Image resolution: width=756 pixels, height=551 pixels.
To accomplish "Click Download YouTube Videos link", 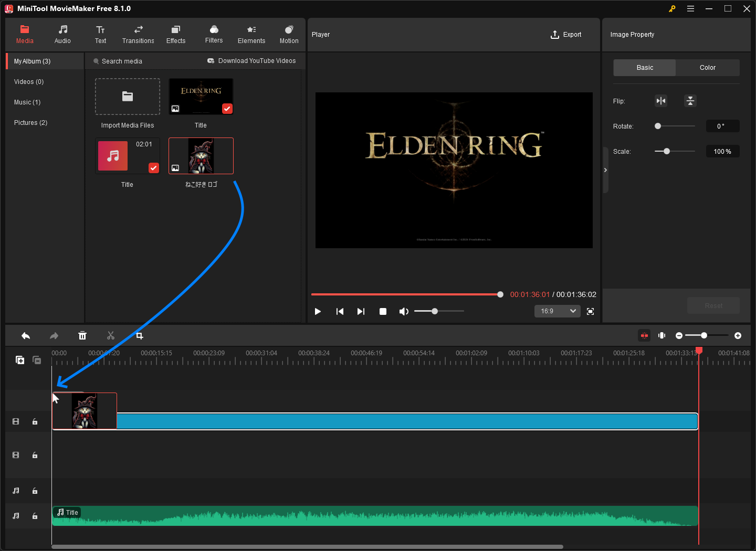I will pos(251,61).
